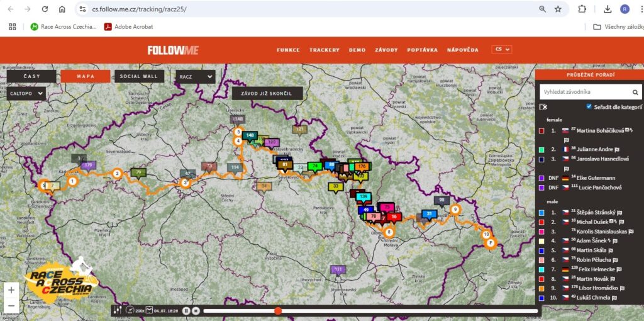Expand the RACZ dropdown
Viewport: 644px width, 321px height.
click(195, 77)
